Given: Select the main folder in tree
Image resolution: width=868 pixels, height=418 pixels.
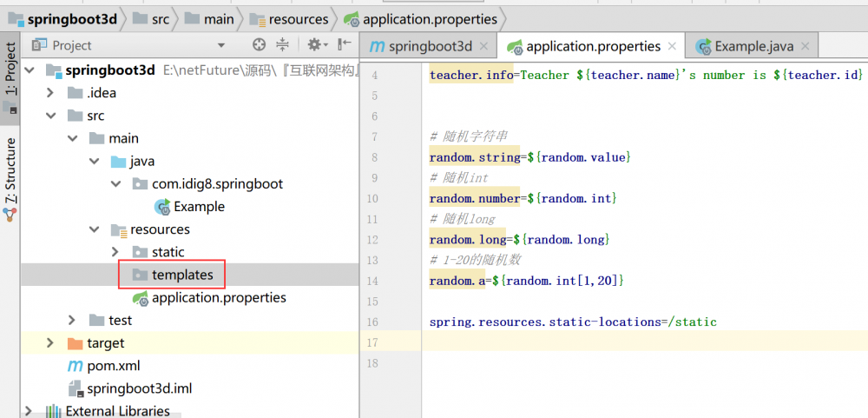Looking at the screenshot, I should (123, 138).
